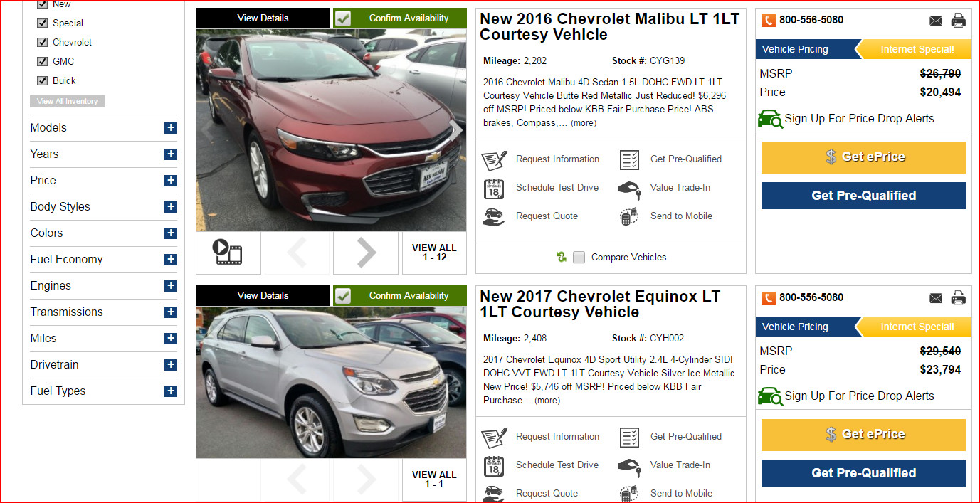The width and height of the screenshot is (980, 503).
Task: Click the Equinox Get Pre-Qualified blue button
Action: [863, 473]
